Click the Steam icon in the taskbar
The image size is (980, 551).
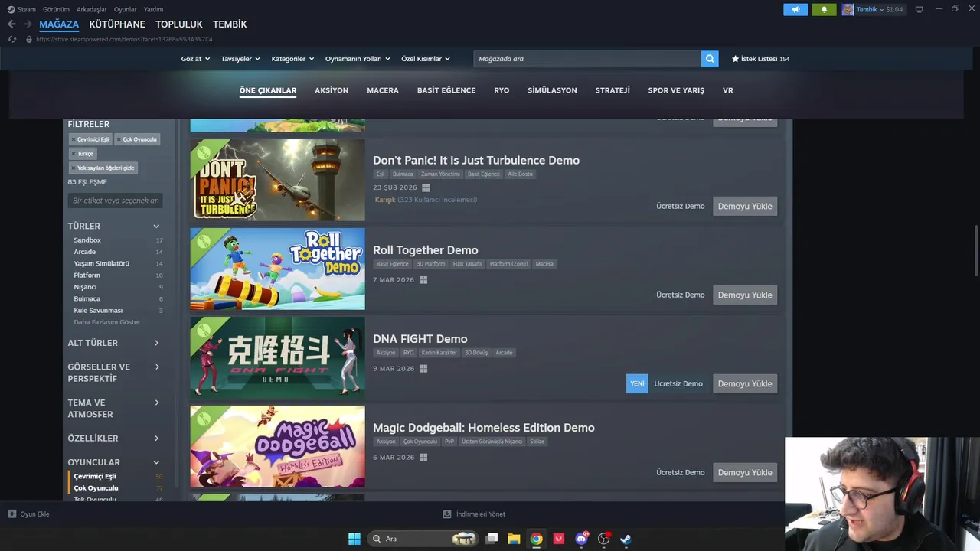(x=626, y=539)
